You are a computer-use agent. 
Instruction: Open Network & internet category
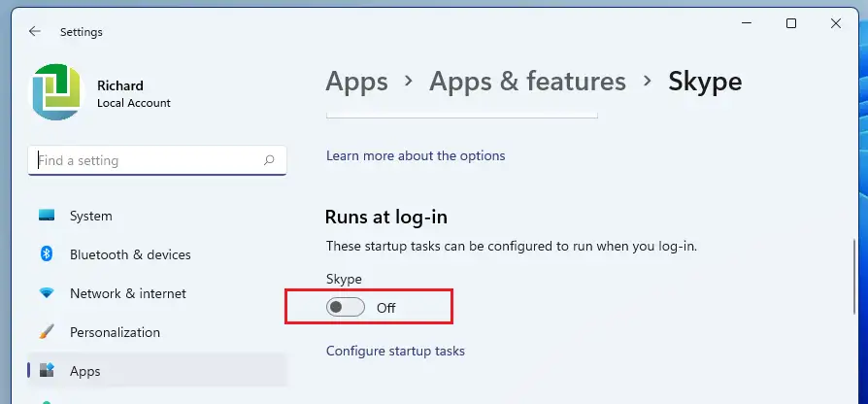click(157, 293)
